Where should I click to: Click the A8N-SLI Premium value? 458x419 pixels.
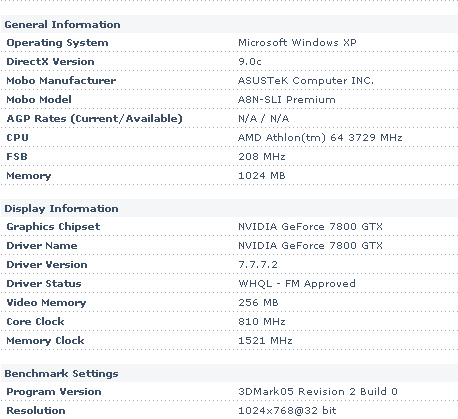287,100
